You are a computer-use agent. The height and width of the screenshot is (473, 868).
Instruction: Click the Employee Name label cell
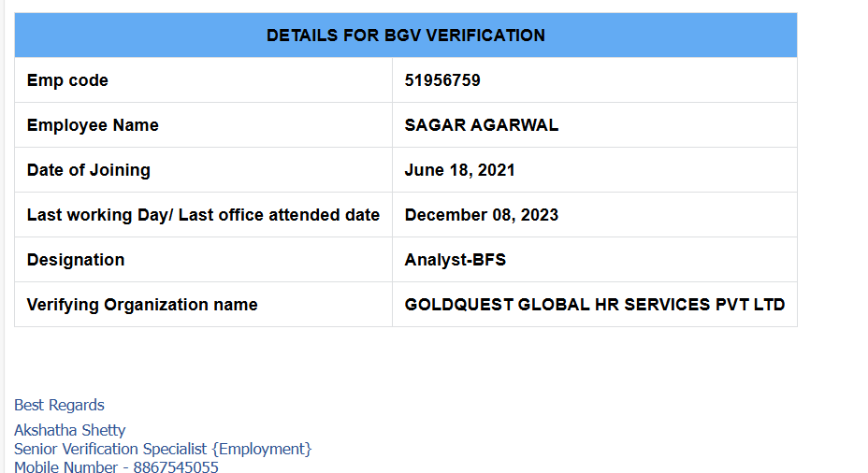tap(93, 125)
